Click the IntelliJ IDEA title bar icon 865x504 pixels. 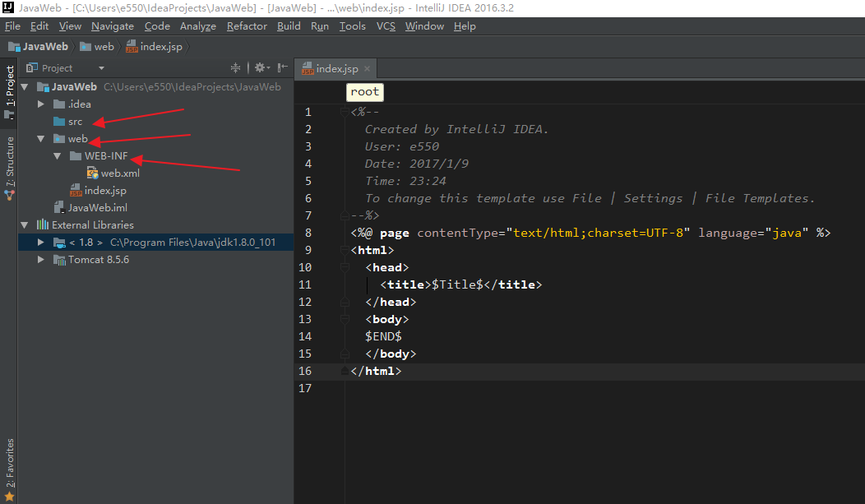(x=7, y=7)
